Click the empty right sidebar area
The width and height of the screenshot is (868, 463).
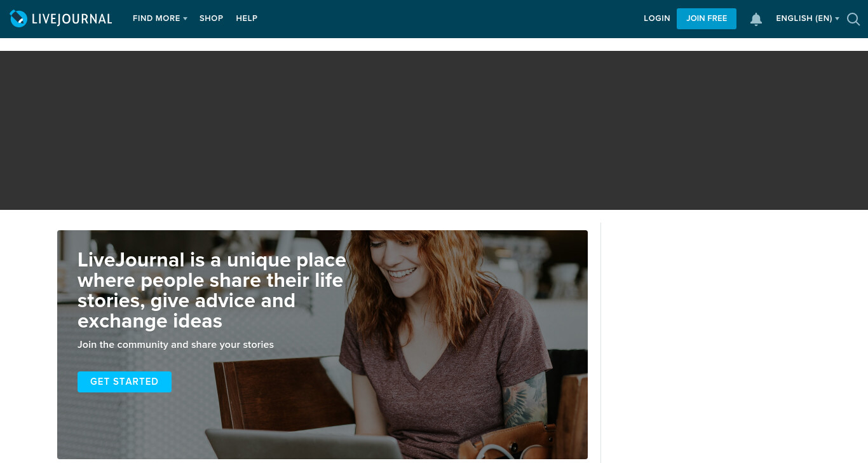point(734,342)
